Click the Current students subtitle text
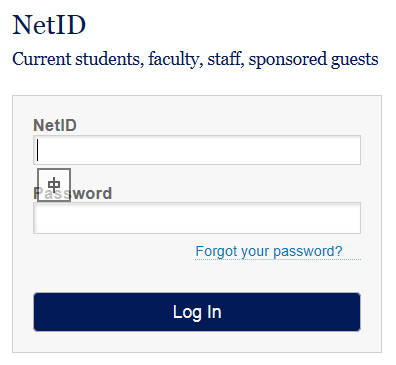 click(x=195, y=59)
